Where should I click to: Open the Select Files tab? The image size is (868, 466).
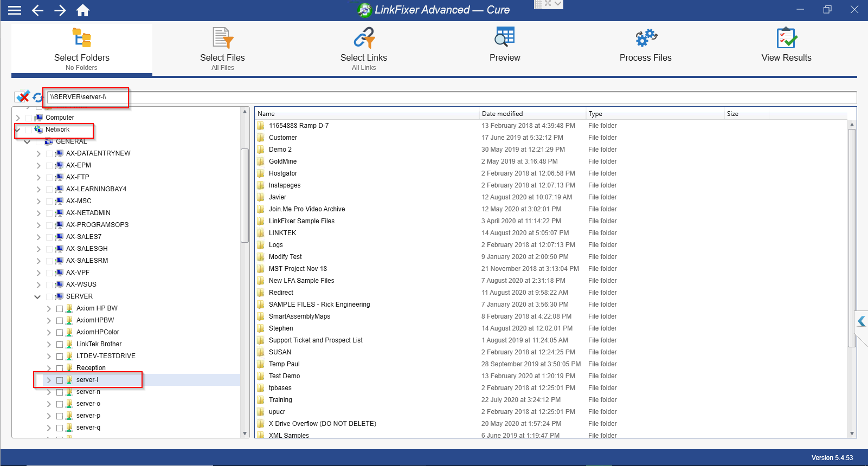pyautogui.click(x=223, y=49)
